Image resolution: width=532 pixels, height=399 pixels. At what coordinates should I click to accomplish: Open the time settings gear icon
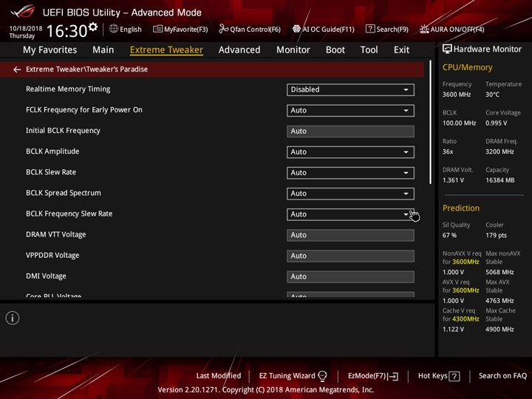click(93, 27)
